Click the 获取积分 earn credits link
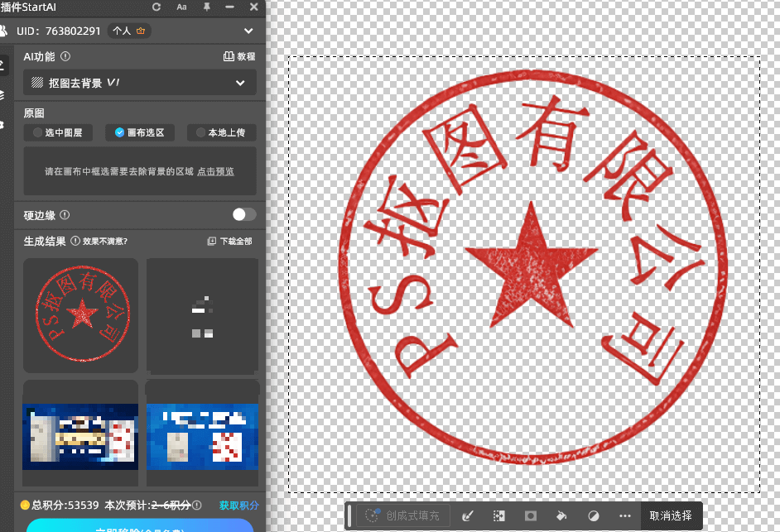The image size is (780, 532). [239, 506]
